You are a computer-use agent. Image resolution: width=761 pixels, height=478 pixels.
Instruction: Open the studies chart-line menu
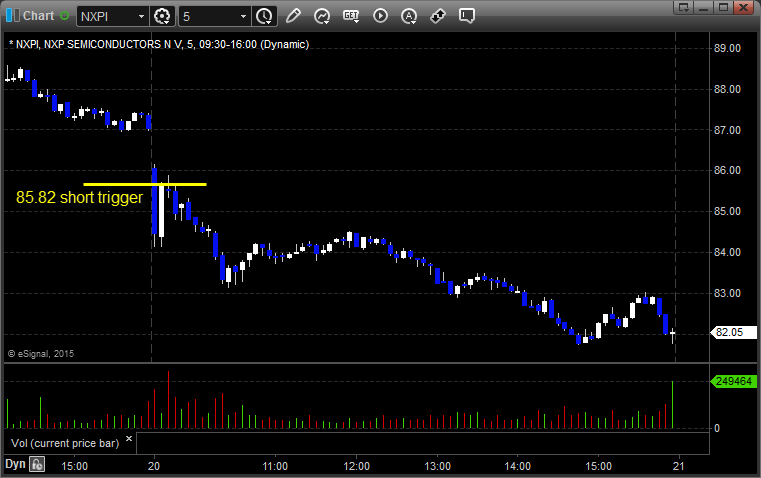click(322, 16)
